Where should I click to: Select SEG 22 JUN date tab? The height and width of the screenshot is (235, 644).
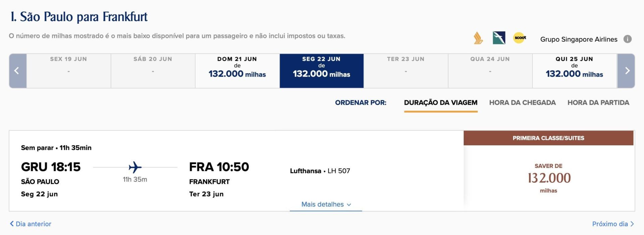point(322,71)
